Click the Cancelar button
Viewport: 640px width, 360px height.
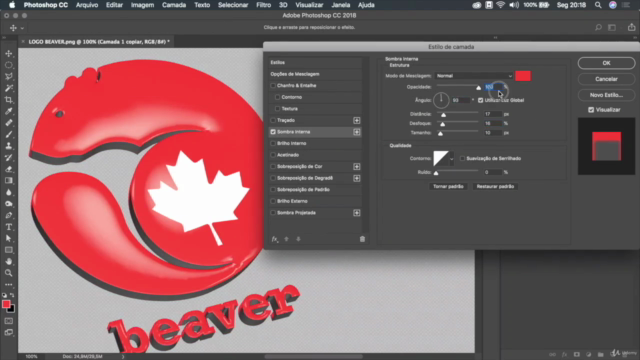point(607,79)
